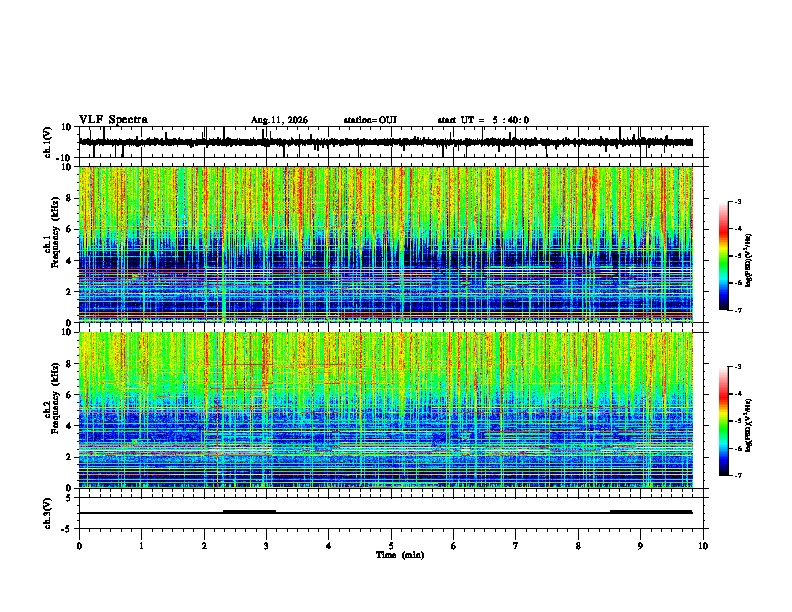Click the ch.2 spectrogram "2" kHz tick label
The image size is (792, 612).
69,457
